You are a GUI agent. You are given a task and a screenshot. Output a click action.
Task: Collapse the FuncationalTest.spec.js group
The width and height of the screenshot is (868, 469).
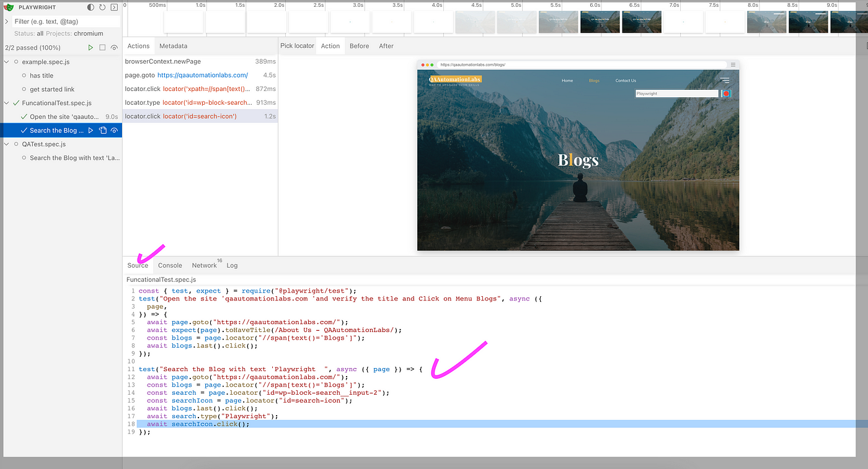(x=6, y=103)
